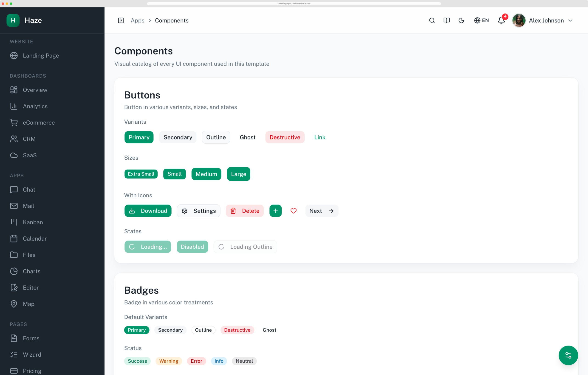Click the Download button with icon
Screen dimensions: 588x375
click(148, 211)
